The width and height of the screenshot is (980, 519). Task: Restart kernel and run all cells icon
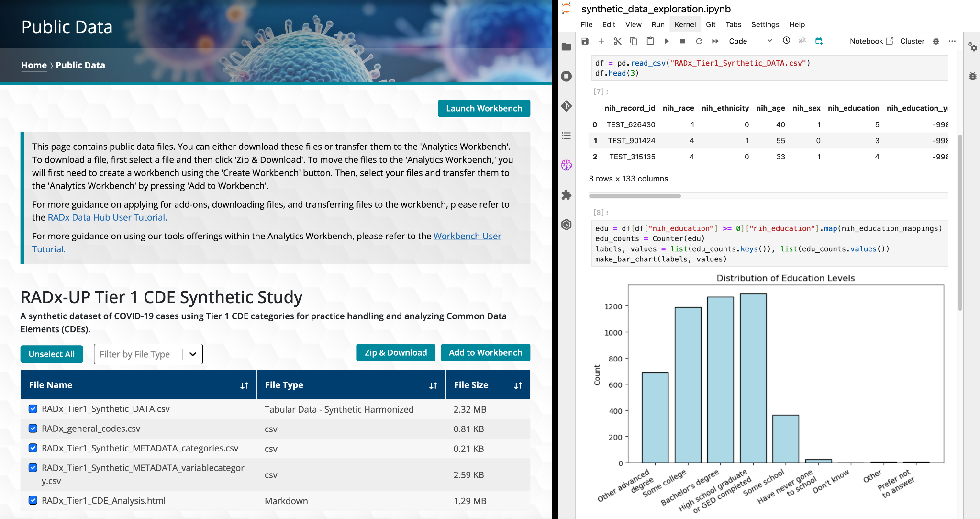point(715,41)
